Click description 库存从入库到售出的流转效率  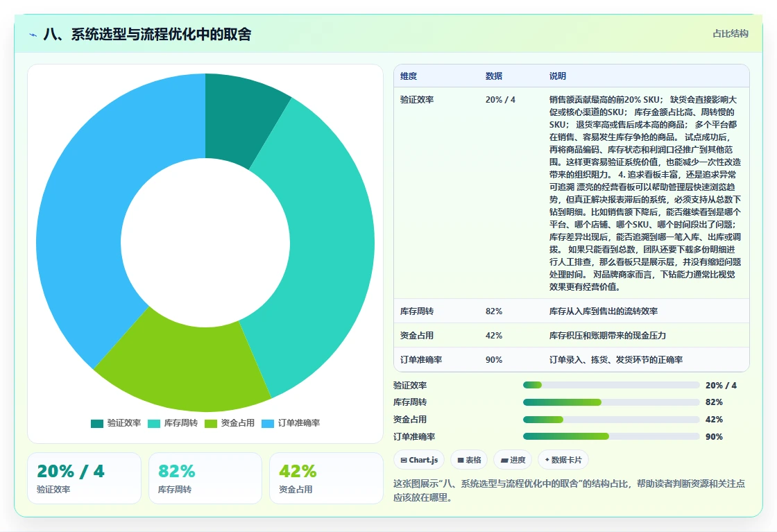(604, 311)
